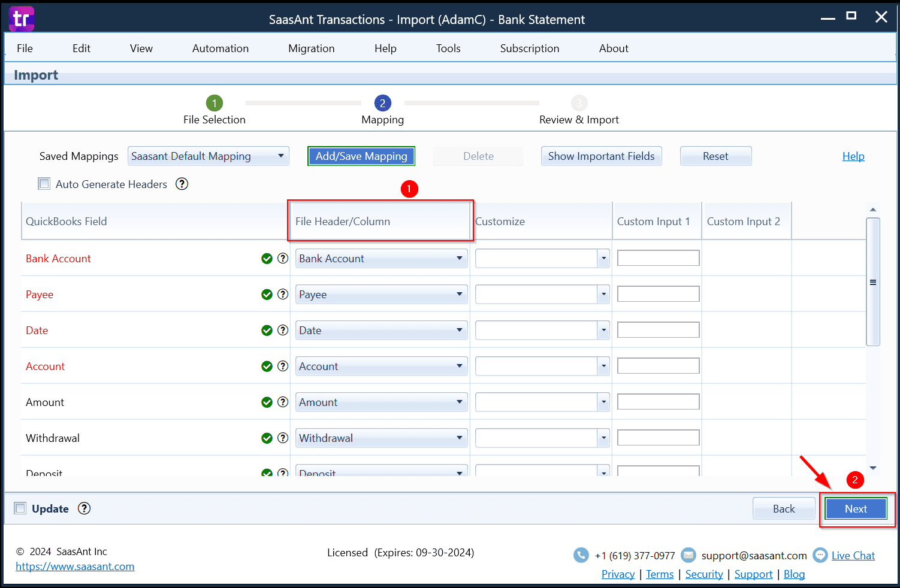Open the View menu
The image size is (900, 588).
click(x=141, y=49)
